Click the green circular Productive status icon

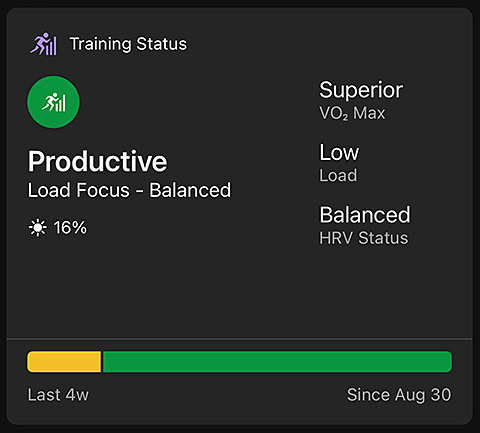[53, 102]
